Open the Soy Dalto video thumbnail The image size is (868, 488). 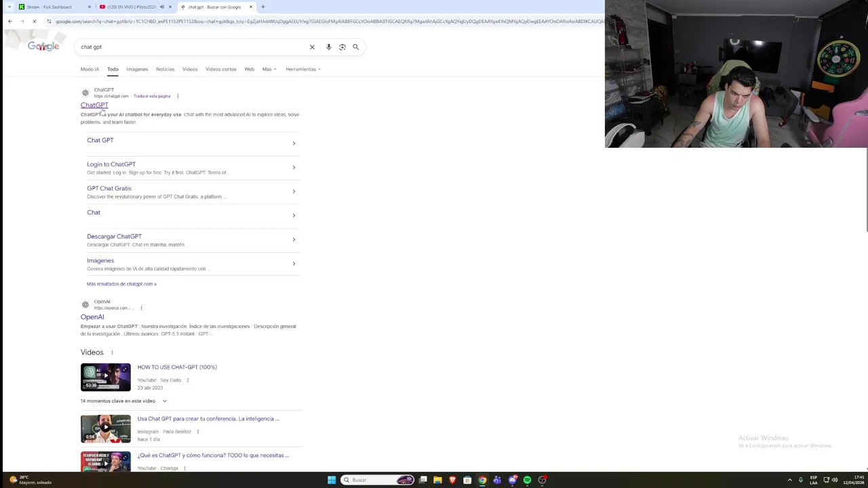pos(106,378)
